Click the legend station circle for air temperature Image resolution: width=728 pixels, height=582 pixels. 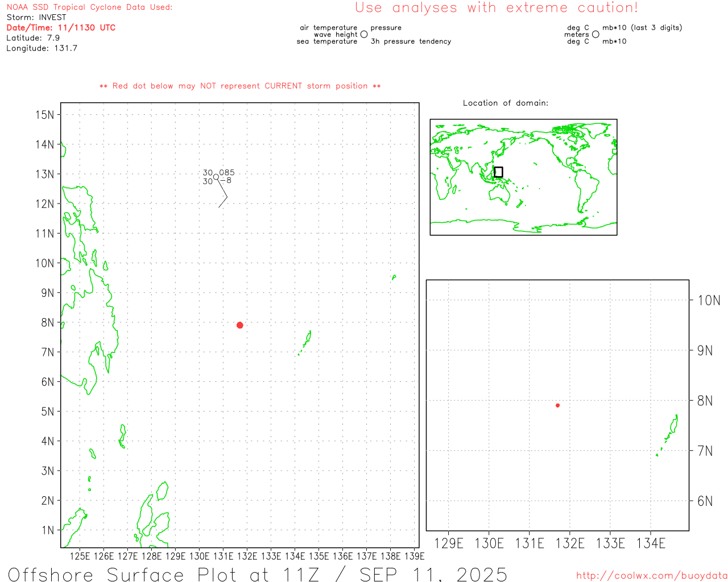click(x=364, y=34)
